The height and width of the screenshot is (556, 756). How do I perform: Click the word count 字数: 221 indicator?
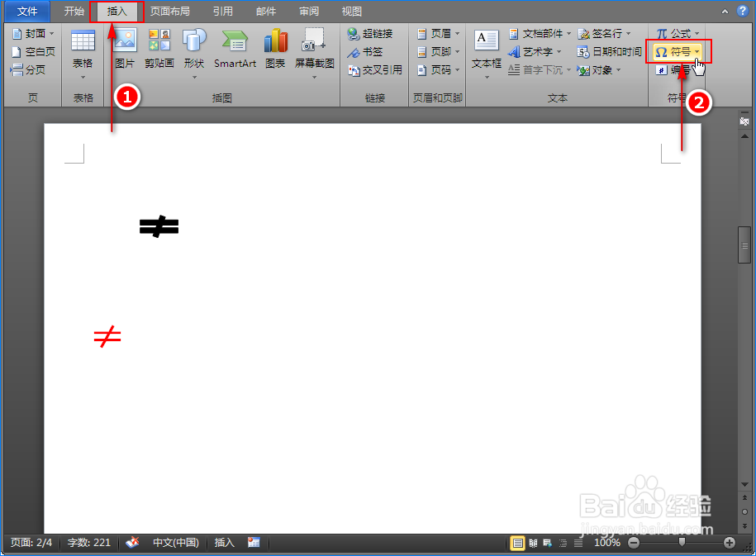click(88, 543)
